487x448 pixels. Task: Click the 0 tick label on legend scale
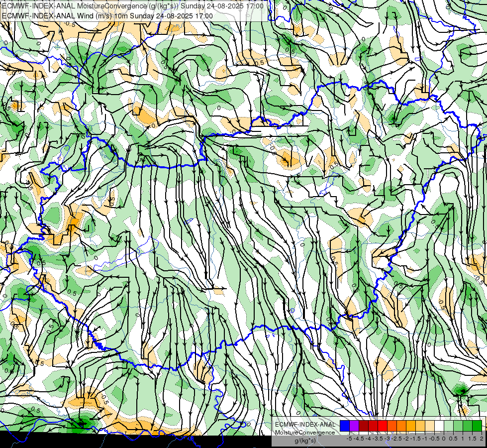pos(444,439)
